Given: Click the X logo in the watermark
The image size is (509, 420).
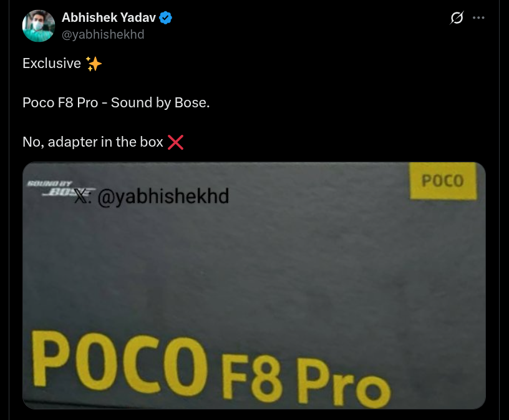Looking at the screenshot, I should pyautogui.click(x=81, y=196).
